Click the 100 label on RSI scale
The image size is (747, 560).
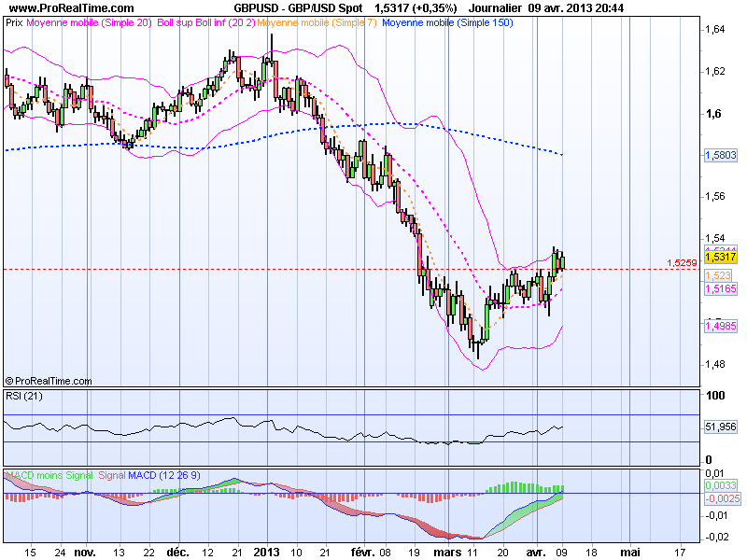pyautogui.click(x=715, y=395)
